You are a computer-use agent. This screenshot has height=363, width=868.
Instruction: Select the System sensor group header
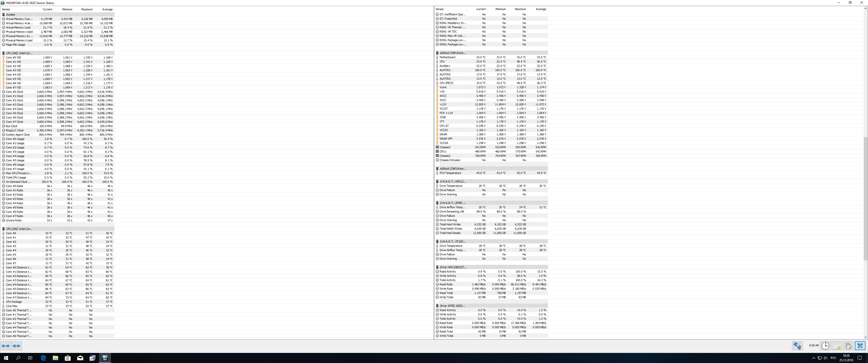pyautogui.click(x=10, y=14)
